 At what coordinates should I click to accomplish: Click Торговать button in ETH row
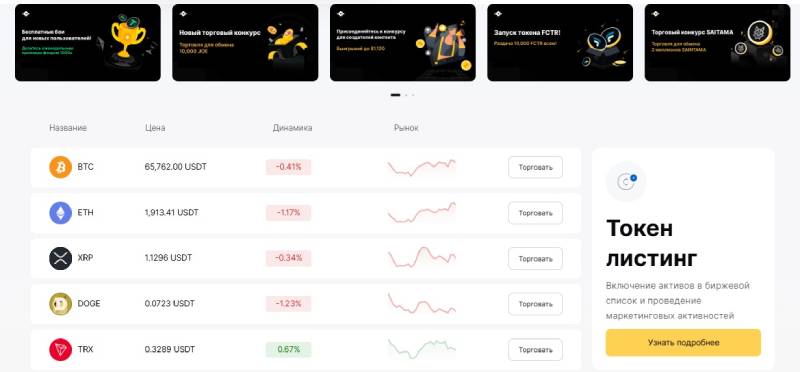tap(535, 213)
